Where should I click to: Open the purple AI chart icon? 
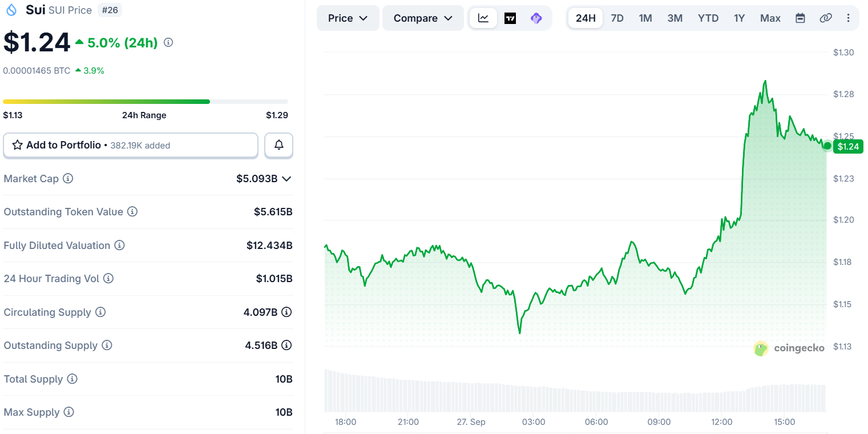[x=536, y=18]
